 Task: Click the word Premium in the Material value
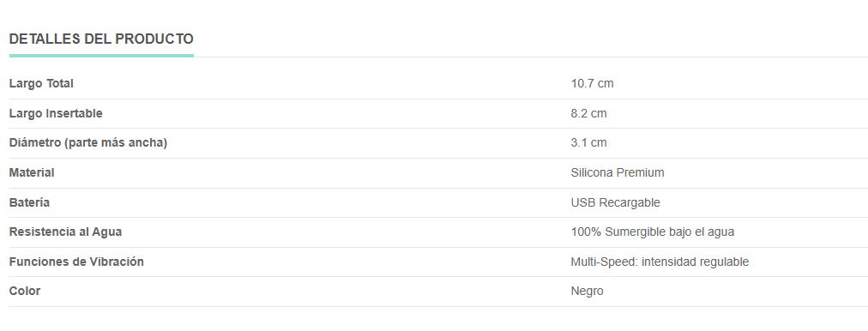pyautogui.click(x=641, y=172)
